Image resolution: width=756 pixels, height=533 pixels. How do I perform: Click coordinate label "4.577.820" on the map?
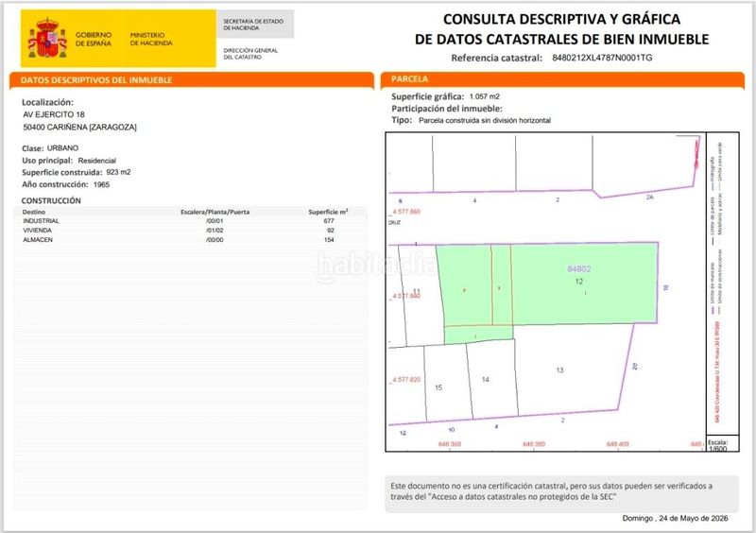pos(406,380)
